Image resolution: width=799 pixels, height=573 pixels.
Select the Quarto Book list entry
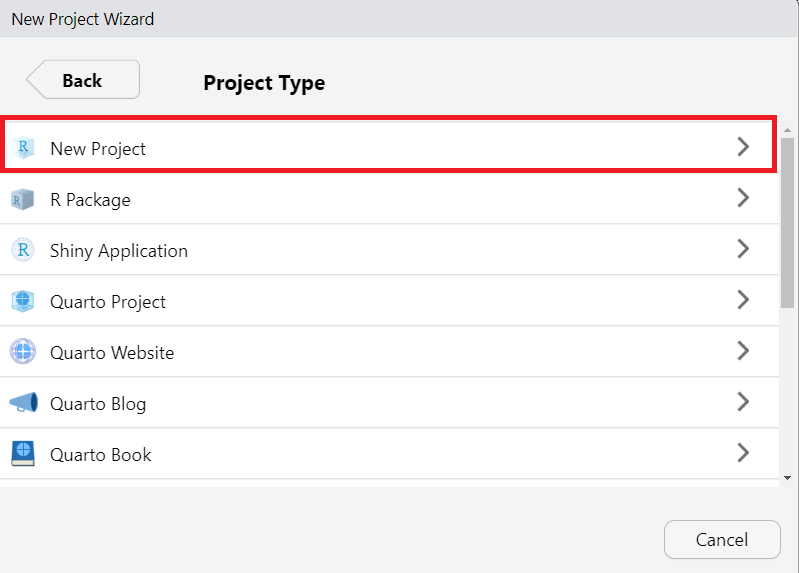[x=101, y=455]
